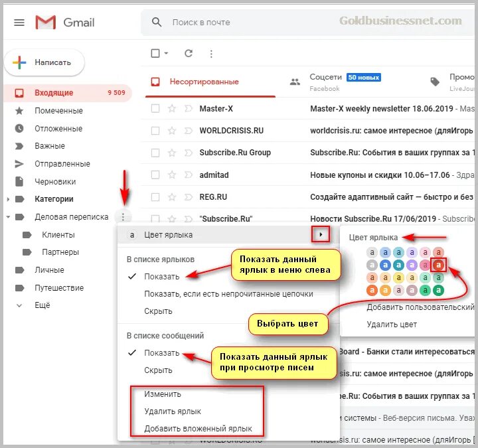Select Скрыть under В списке ярлыков
Screen dimensions: 478x448
(x=158, y=311)
